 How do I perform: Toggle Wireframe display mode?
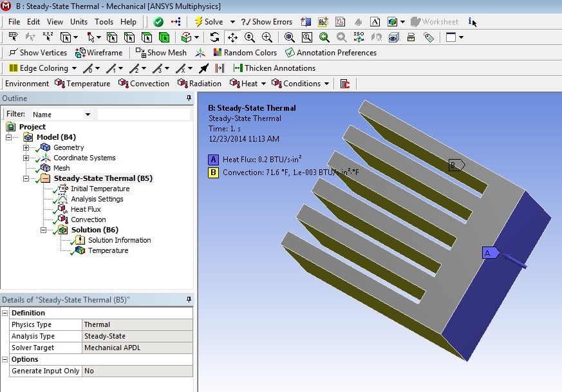pyautogui.click(x=98, y=53)
